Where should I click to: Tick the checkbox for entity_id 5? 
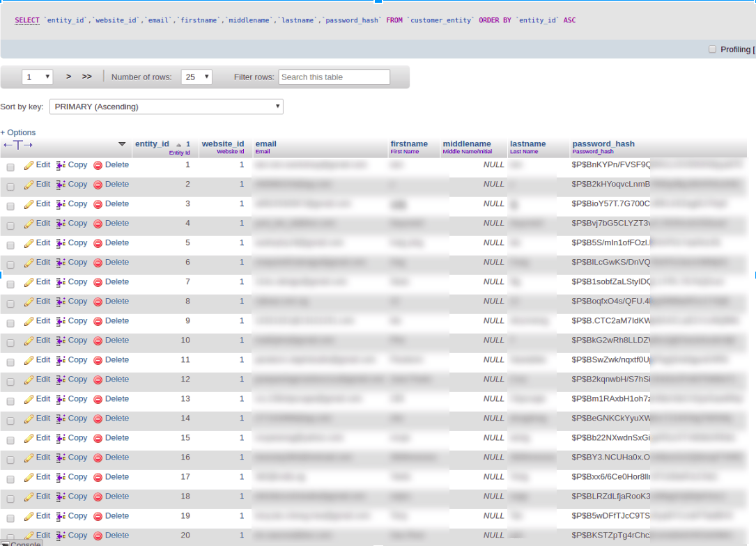(x=10, y=245)
